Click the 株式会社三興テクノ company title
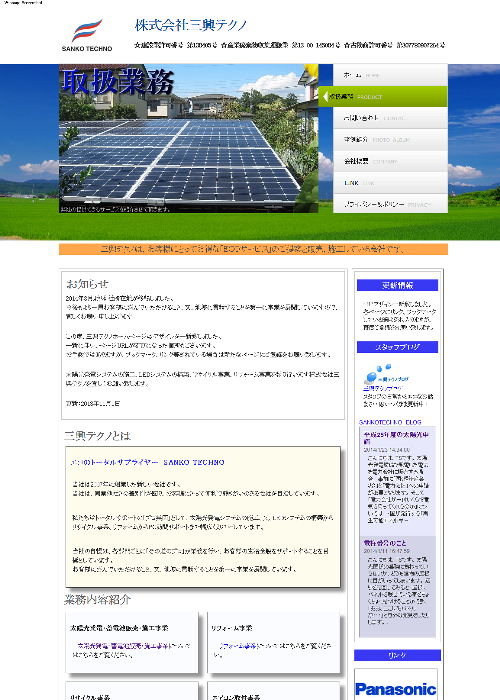Viewport: 500px width, 700px height. pyautogui.click(x=191, y=25)
